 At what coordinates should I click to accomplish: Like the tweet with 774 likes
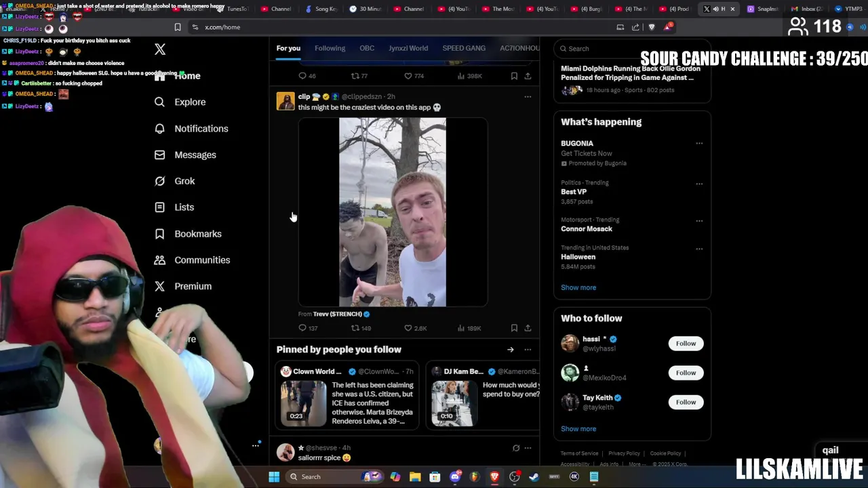tap(414, 76)
